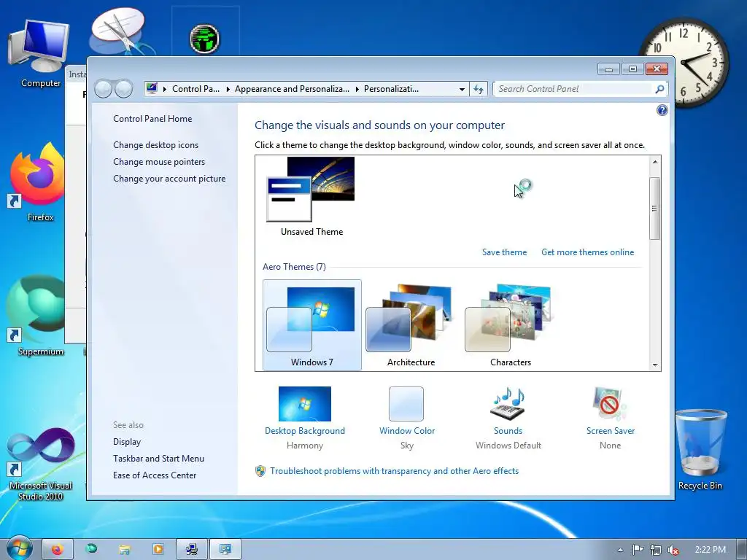The image size is (747, 560).
Task: Click Change desktop icons link
Action: point(156,145)
